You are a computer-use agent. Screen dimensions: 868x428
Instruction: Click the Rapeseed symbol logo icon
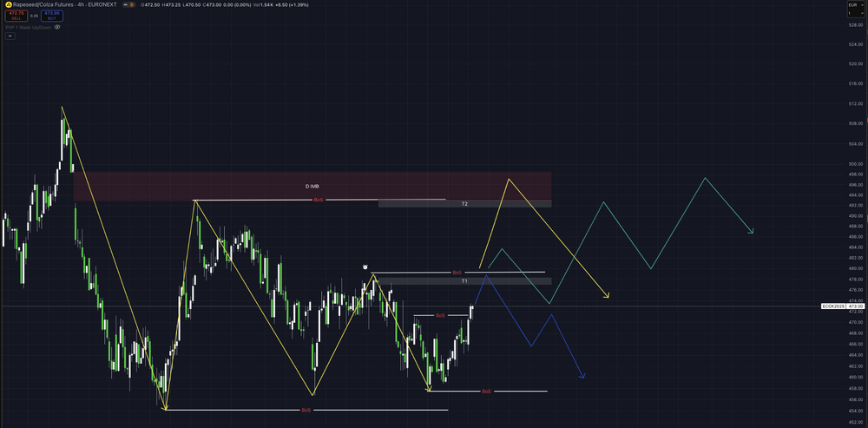(x=9, y=4)
